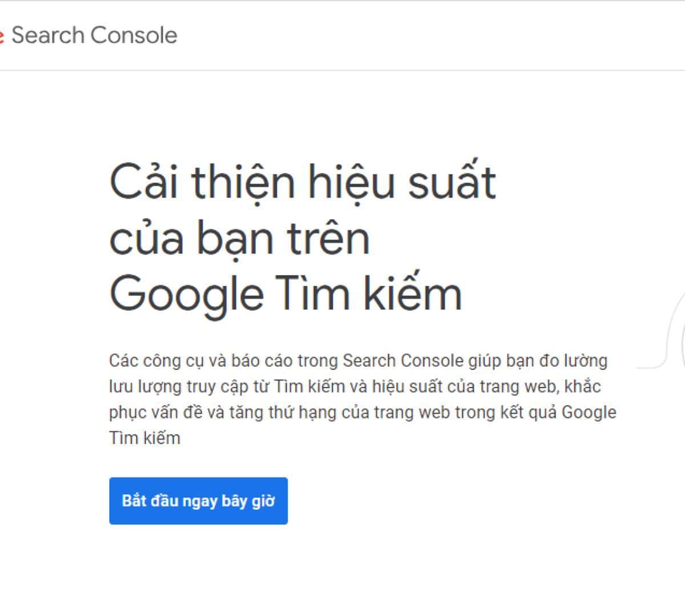This screenshot has height=616, width=685.
Task: Click the "Bắt đầu ngay bây giờ" button
Action: coord(198,501)
